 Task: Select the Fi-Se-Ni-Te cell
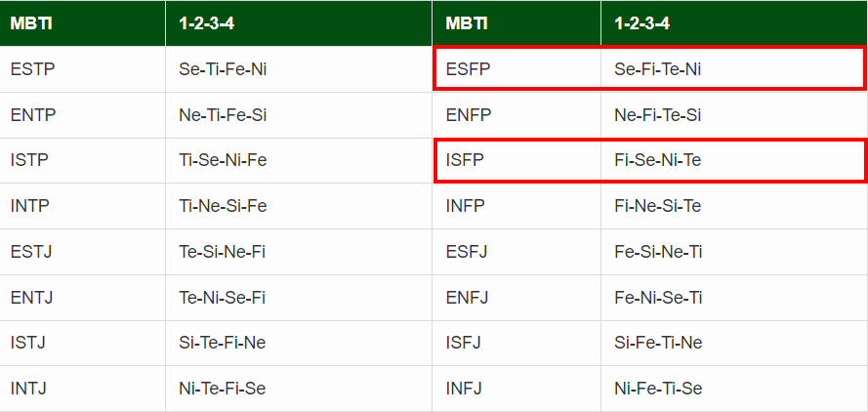click(734, 160)
